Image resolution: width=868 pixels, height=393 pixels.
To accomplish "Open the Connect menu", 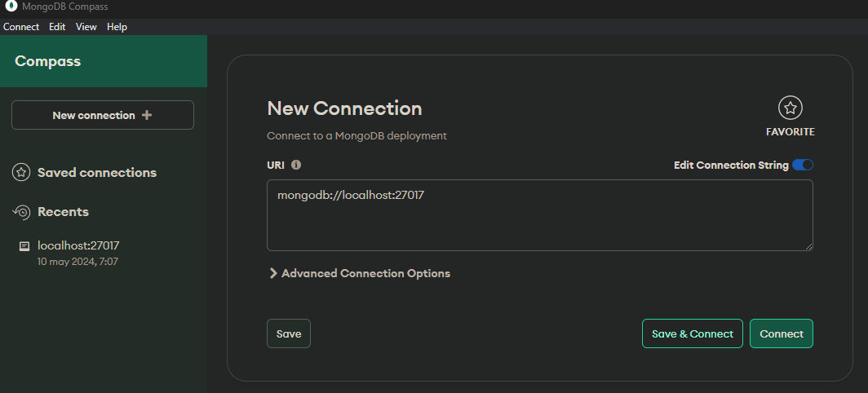I will (x=21, y=27).
